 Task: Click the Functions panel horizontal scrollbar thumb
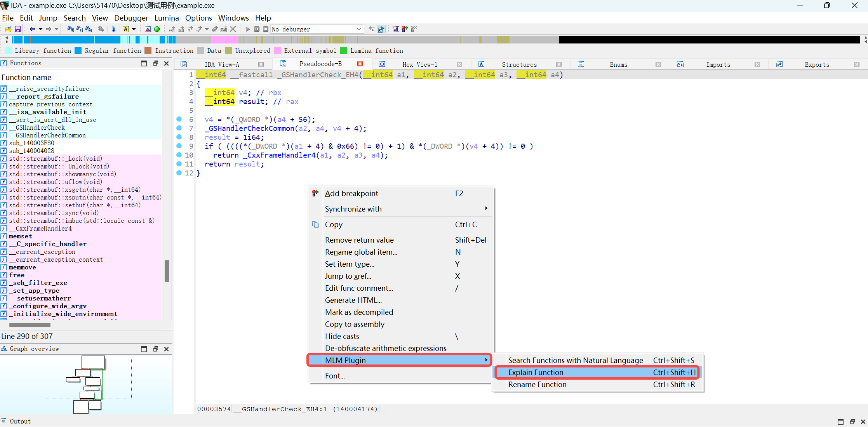coord(30,325)
